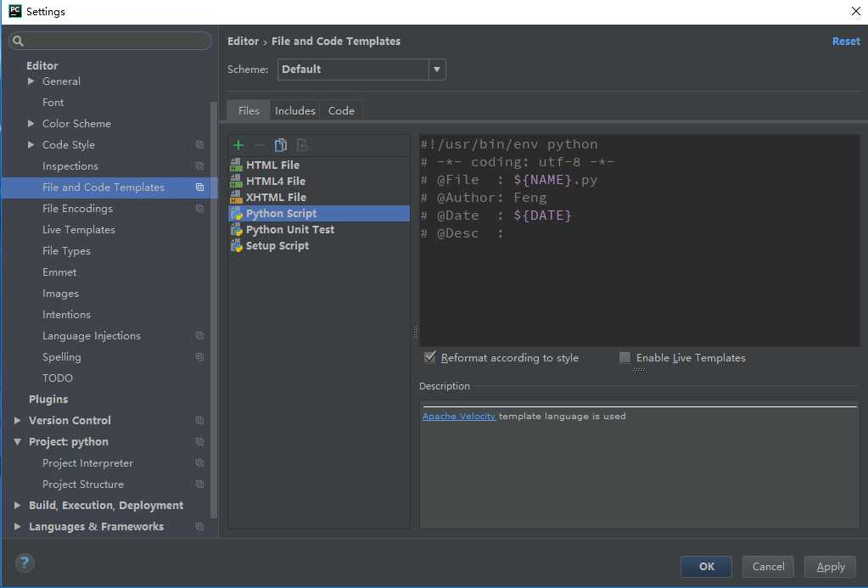This screenshot has width=868, height=588.
Task: Select Intentions in settings tree
Action: coord(66,314)
